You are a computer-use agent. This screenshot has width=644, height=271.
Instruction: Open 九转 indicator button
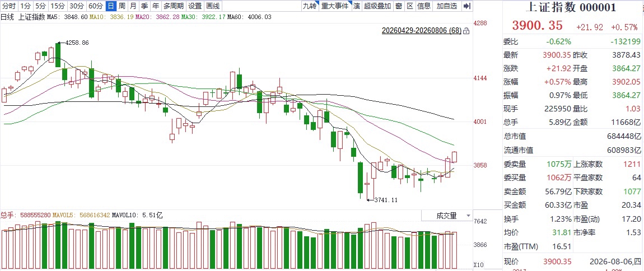pos(310,6)
